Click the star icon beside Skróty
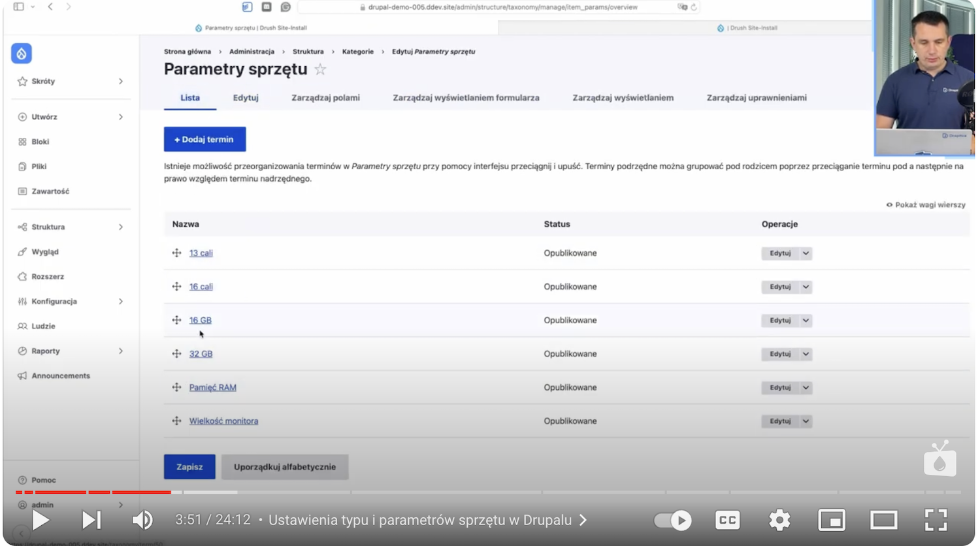The image size is (980, 546). point(22,82)
